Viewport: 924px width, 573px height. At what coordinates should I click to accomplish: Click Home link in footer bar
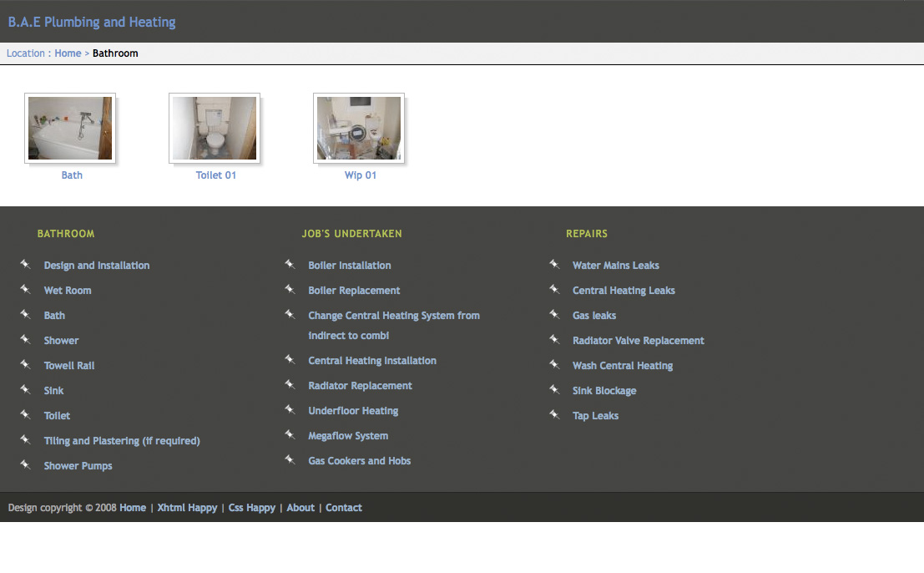coord(133,508)
